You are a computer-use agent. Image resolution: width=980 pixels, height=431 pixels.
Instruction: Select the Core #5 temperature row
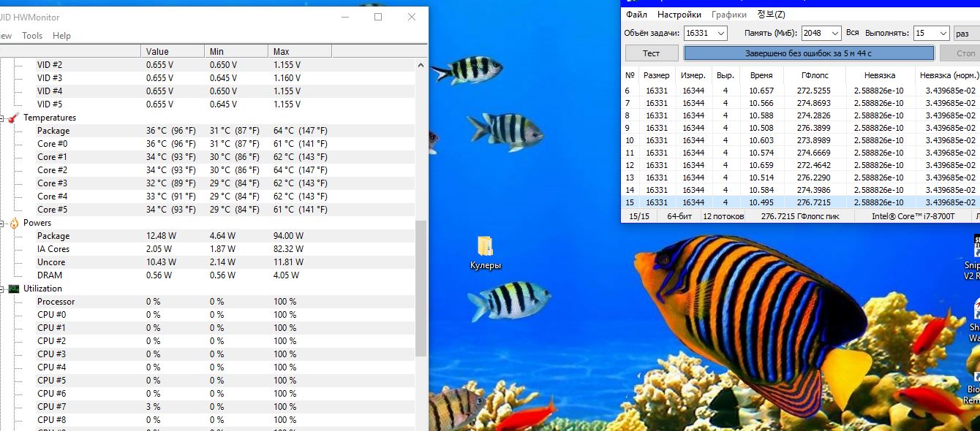207,210
